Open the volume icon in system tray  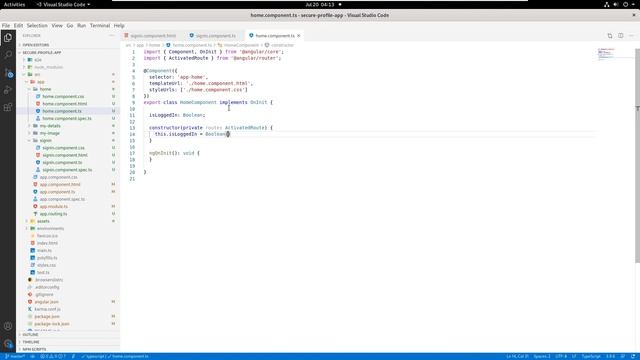(616, 4)
